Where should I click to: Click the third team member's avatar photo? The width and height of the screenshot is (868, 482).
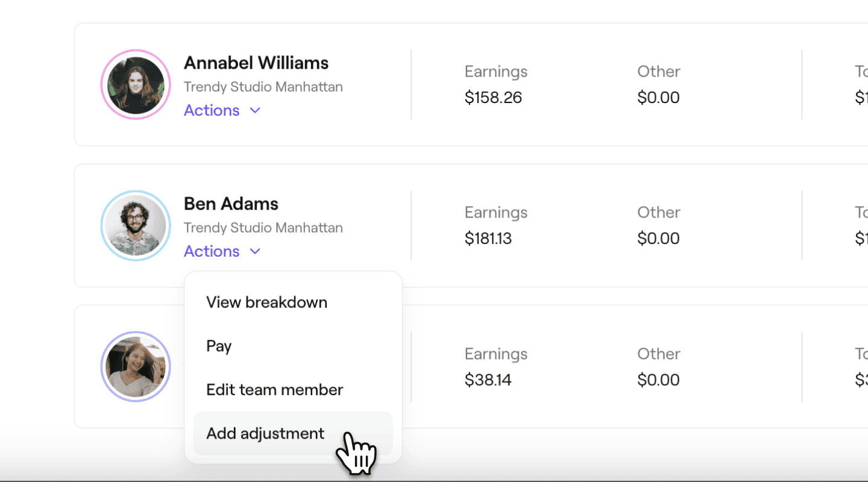(136, 366)
